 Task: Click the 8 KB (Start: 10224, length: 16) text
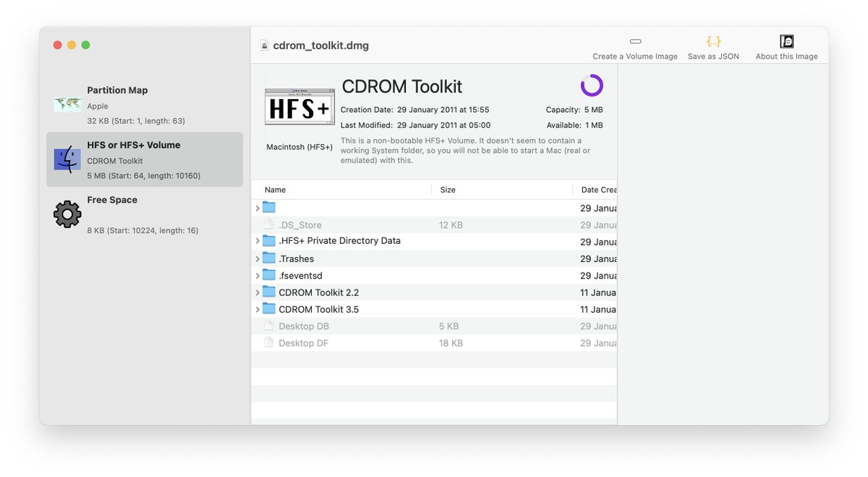143,231
